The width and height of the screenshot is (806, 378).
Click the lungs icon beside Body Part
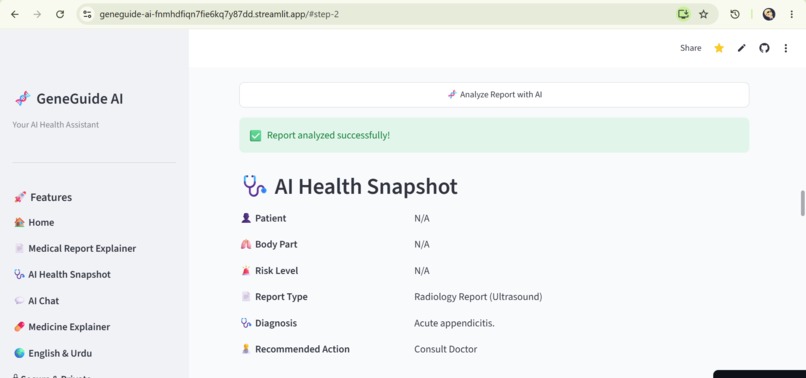click(x=246, y=244)
